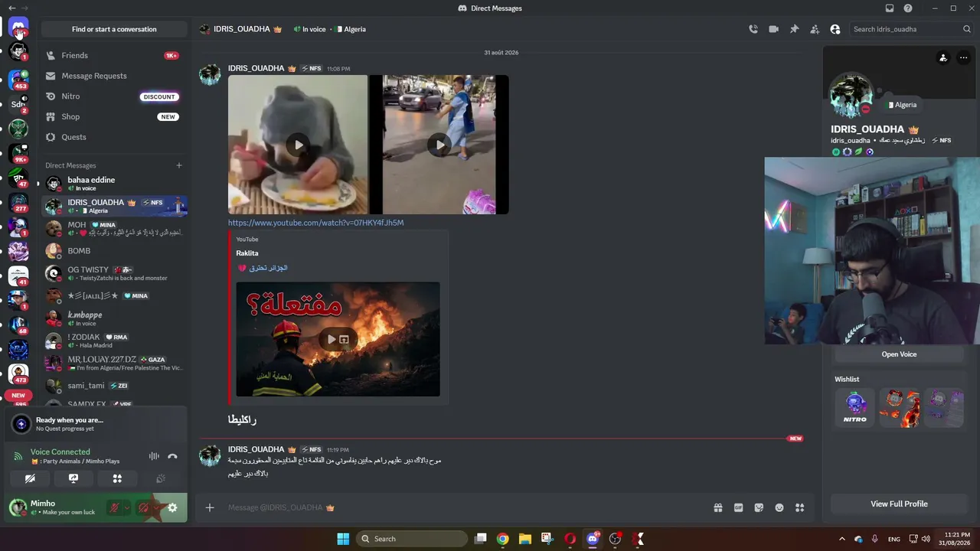980x551 pixels.
Task: Open the GIF picker
Action: pyautogui.click(x=739, y=507)
